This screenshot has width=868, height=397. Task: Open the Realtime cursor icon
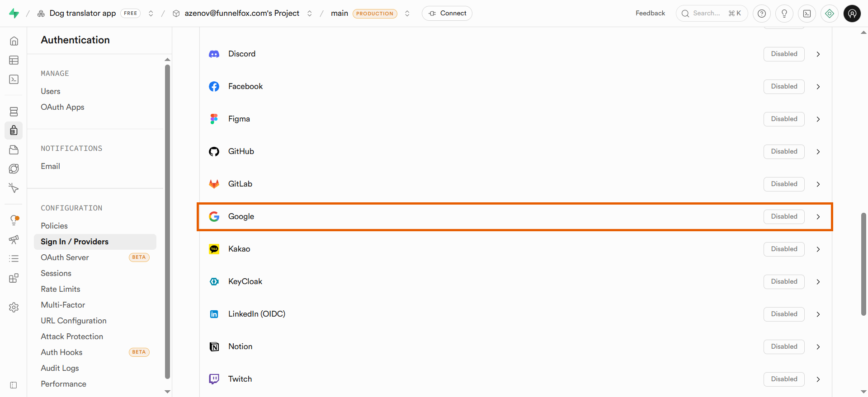(x=14, y=187)
